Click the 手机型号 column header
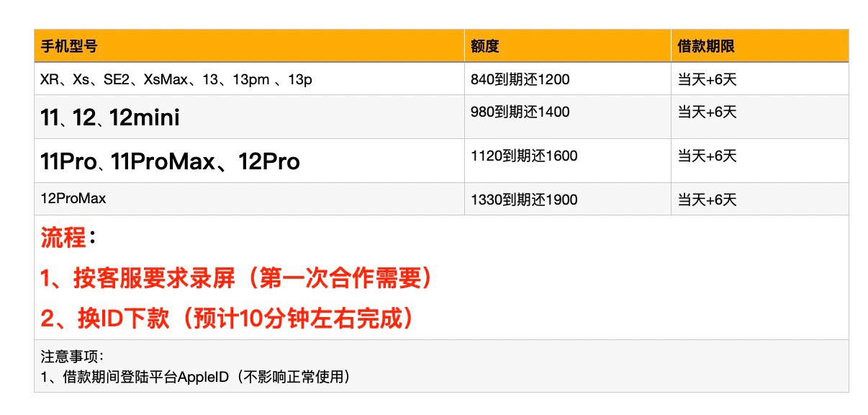The height and width of the screenshot is (415, 868). tap(69, 47)
